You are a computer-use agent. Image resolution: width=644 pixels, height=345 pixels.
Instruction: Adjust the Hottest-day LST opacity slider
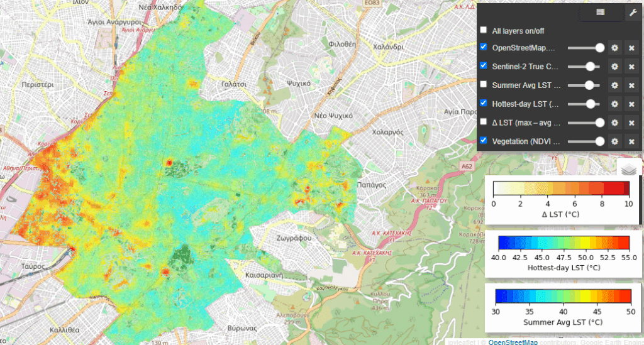click(x=586, y=104)
